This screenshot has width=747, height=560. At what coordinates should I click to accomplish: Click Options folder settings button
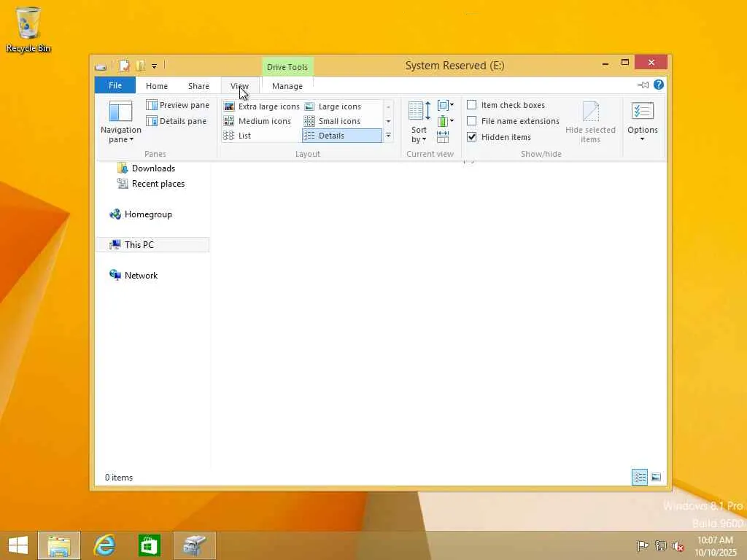coord(642,117)
